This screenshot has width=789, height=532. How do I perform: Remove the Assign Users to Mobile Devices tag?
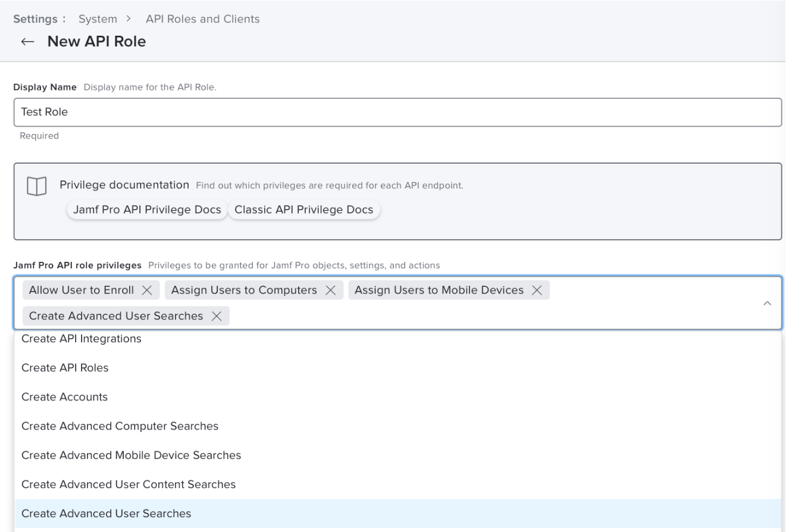tap(537, 290)
